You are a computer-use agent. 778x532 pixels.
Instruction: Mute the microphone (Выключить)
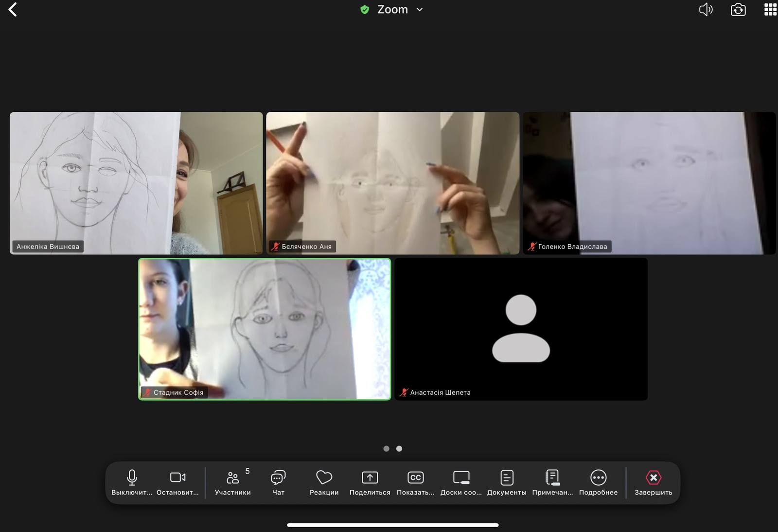[132, 481]
